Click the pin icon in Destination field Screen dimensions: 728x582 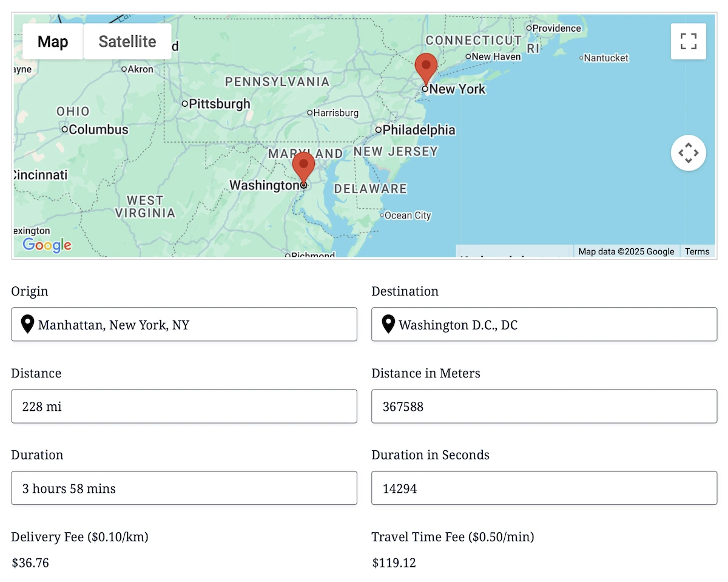pos(388,325)
